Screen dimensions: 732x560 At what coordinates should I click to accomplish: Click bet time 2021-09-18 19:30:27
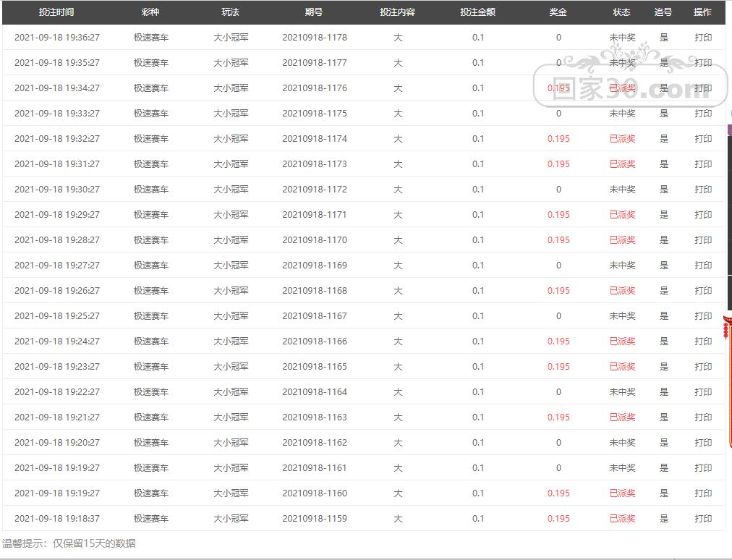coord(57,189)
